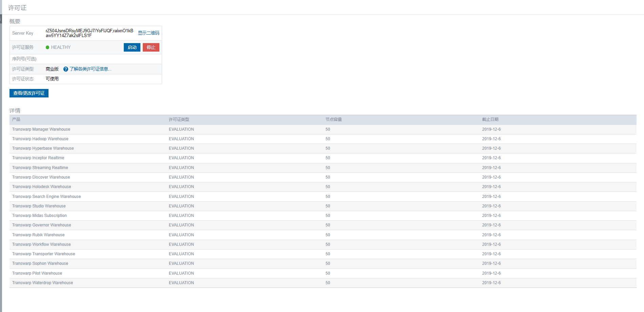
Task: Select the Transwarp Inceptor Realtime row
Action: click(x=38, y=158)
